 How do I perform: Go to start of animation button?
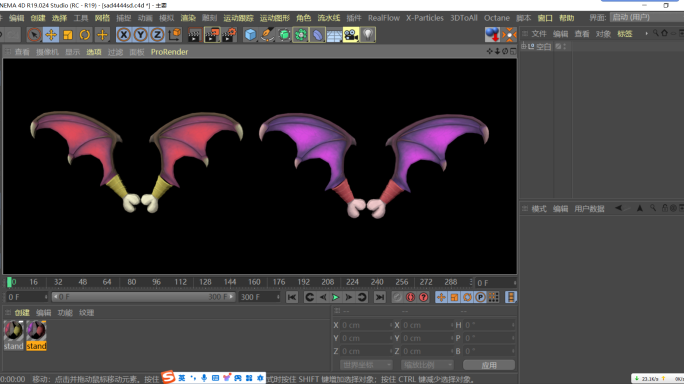coord(292,297)
